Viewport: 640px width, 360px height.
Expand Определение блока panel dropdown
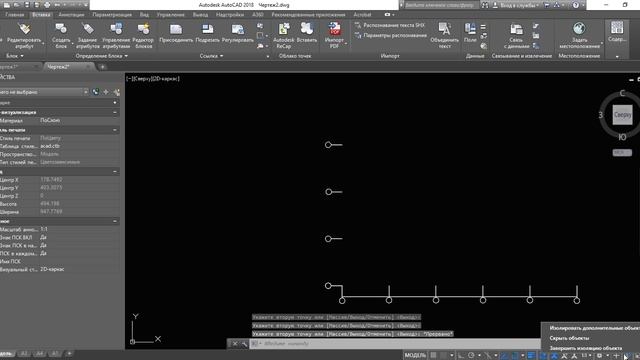tap(102, 56)
